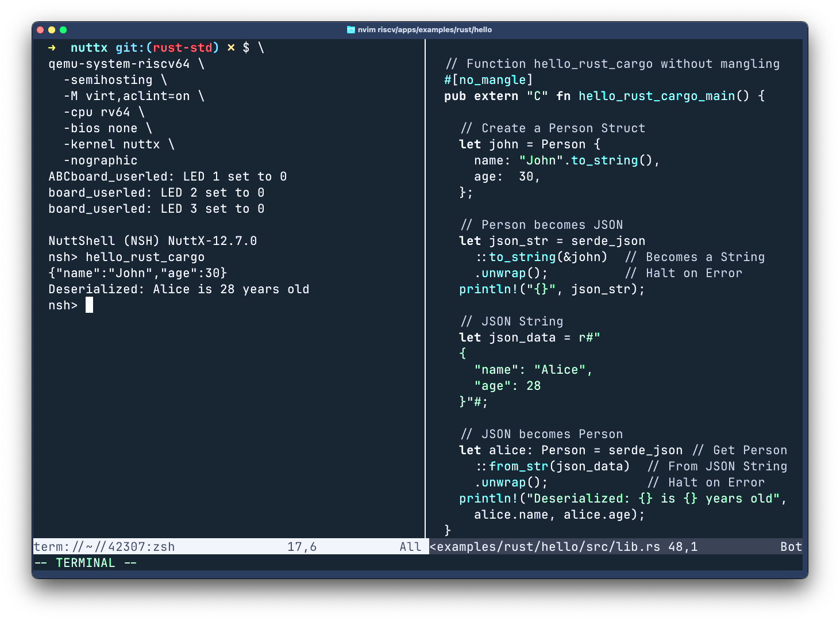The image size is (840, 621).
Task: Click the from_str method call in code
Action: 518,466
